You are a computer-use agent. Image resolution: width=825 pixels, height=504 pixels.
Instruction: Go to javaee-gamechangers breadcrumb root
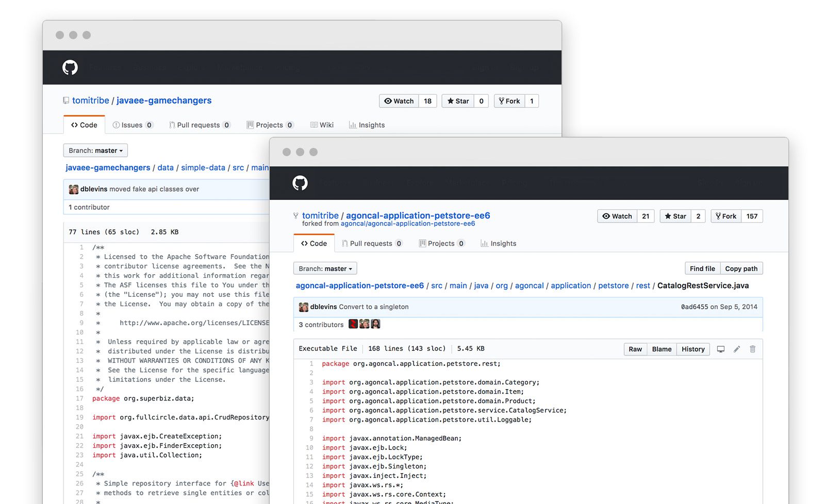(108, 167)
